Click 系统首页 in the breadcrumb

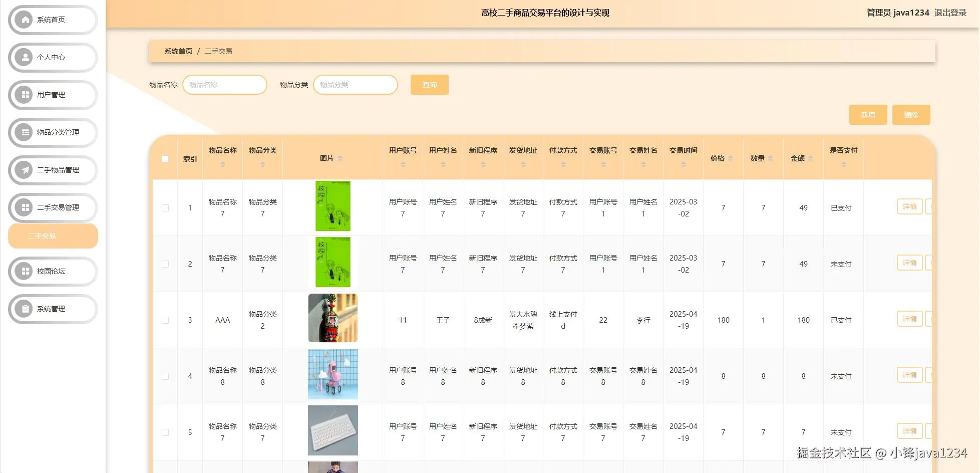point(178,51)
